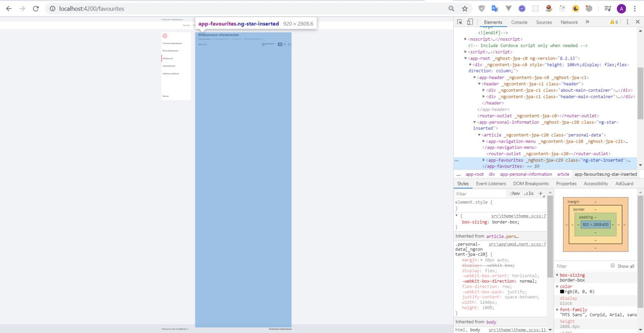Click the Styles filter input field
This screenshot has width=644, height=333.
(480, 193)
